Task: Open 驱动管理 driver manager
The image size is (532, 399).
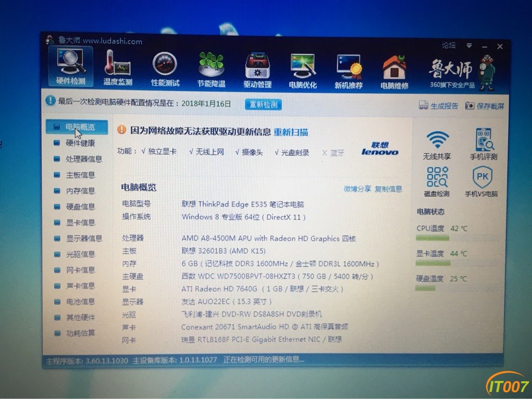Action: [x=257, y=70]
